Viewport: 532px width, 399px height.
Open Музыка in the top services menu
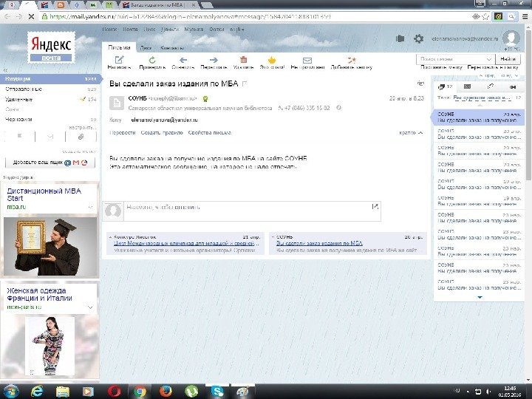194,30
